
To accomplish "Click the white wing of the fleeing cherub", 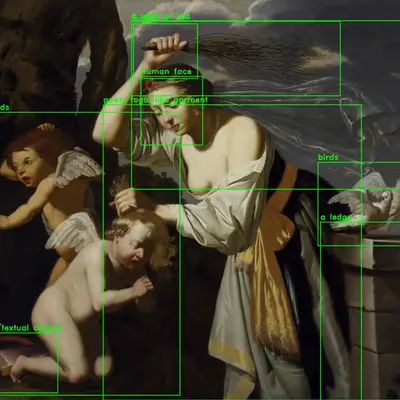I will click(77, 167).
